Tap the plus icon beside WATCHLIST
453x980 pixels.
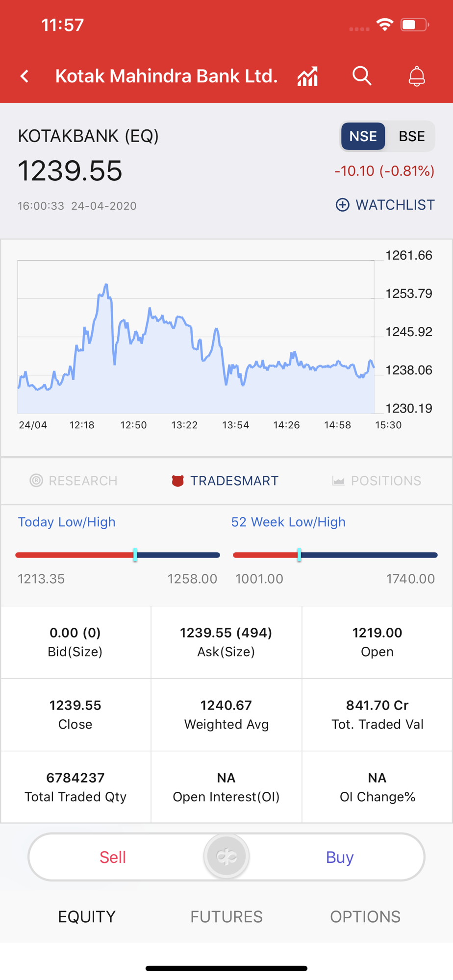click(342, 205)
